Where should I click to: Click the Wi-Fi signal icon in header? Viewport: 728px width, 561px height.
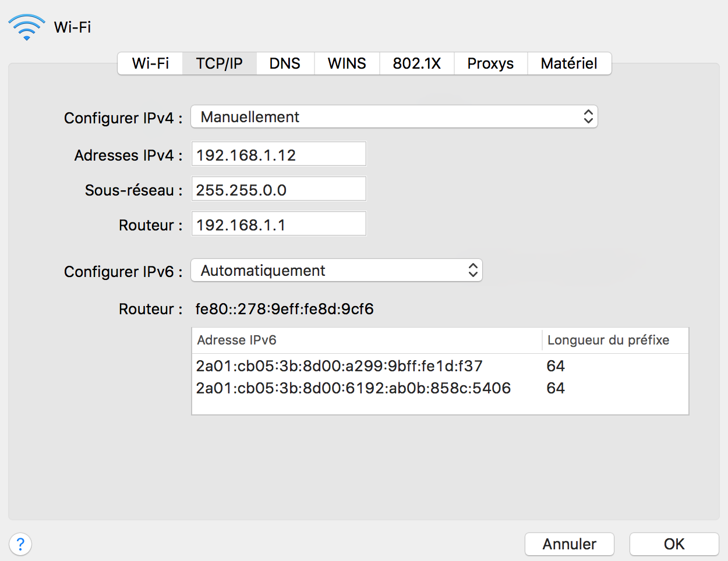point(27,27)
